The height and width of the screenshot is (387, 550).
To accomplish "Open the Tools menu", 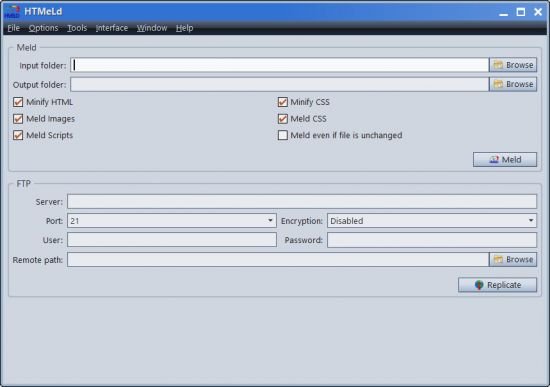I will (77, 28).
